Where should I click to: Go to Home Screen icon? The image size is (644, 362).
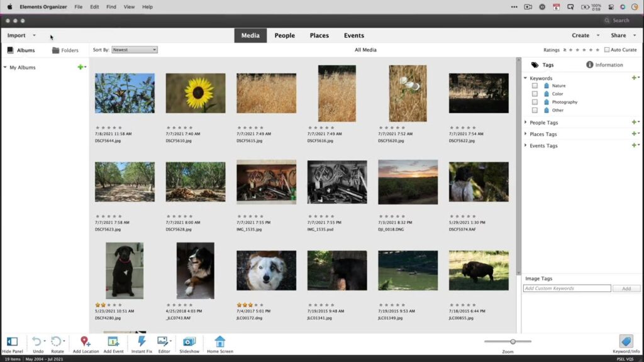219,341
